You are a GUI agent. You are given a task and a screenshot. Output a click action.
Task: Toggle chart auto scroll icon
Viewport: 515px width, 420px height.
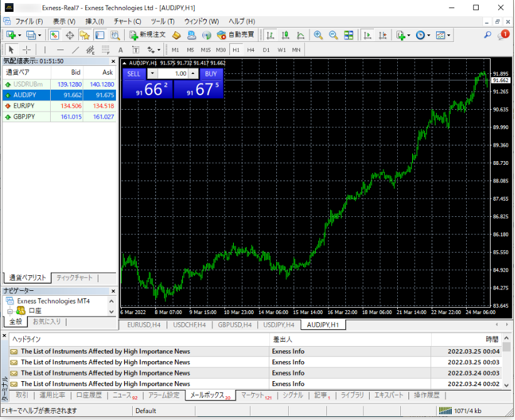tap(368, 35)
